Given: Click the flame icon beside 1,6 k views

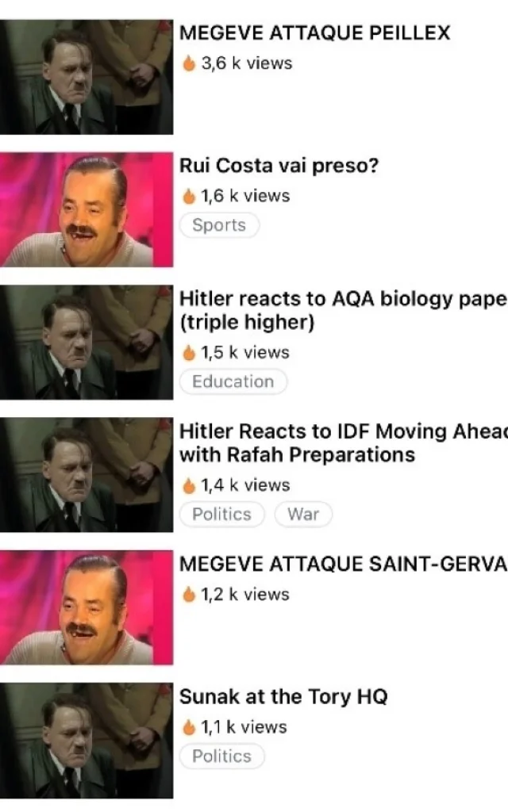Looking at the screenshot, I should tap(189, 196).
